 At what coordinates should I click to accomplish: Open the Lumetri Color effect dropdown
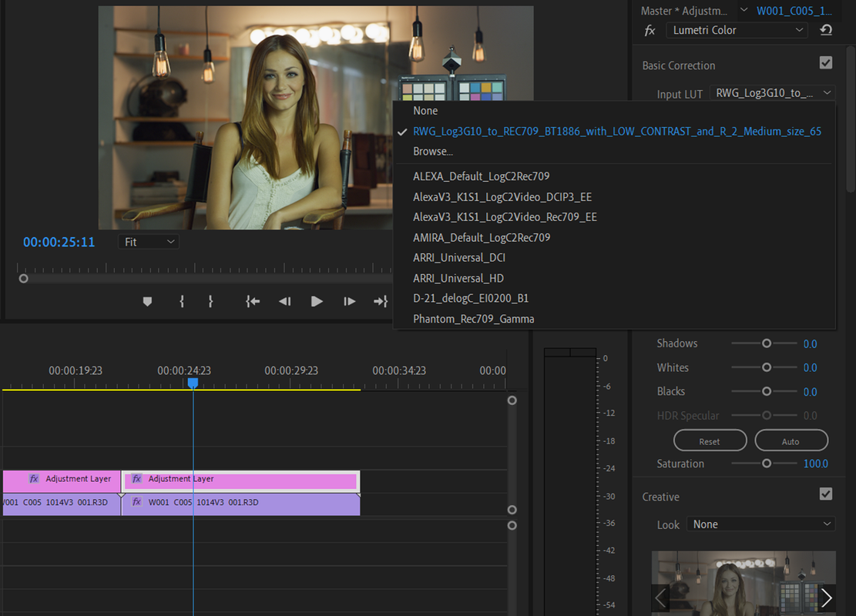[x=738, y=30]
